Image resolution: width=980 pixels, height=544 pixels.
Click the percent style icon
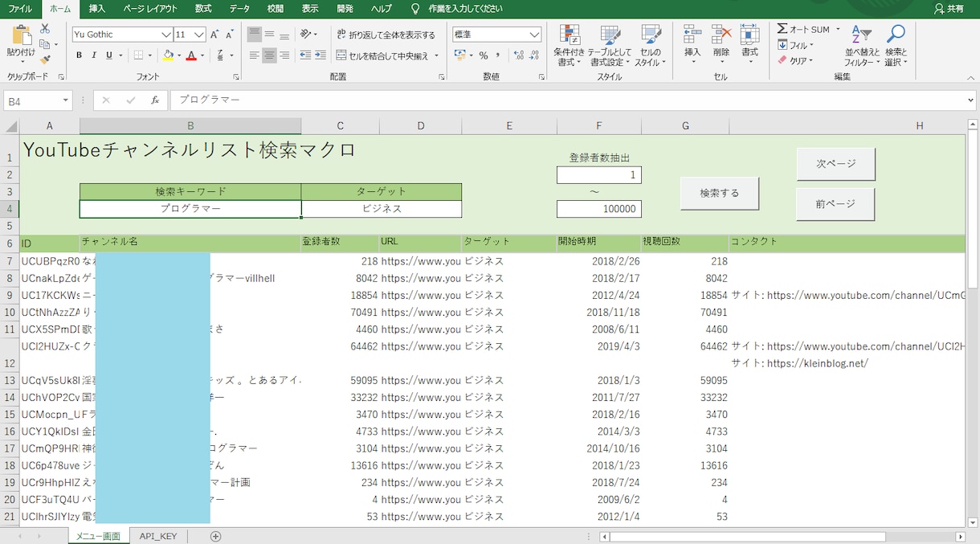[484, 55]
